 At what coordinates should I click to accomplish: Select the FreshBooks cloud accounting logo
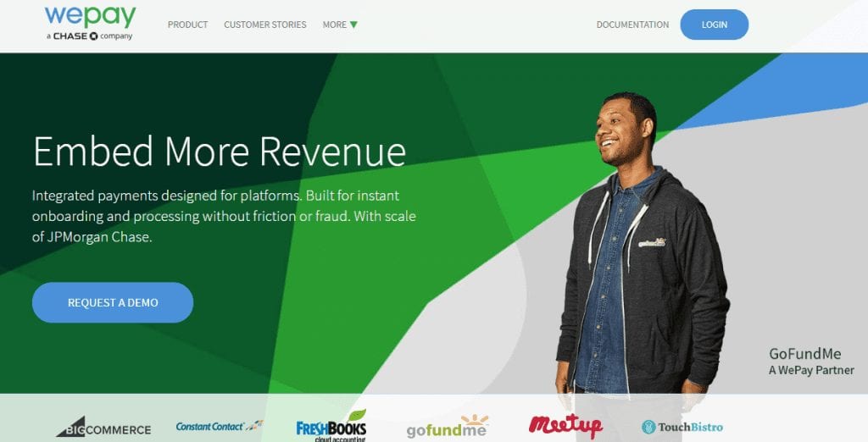[x=331, y=427]
